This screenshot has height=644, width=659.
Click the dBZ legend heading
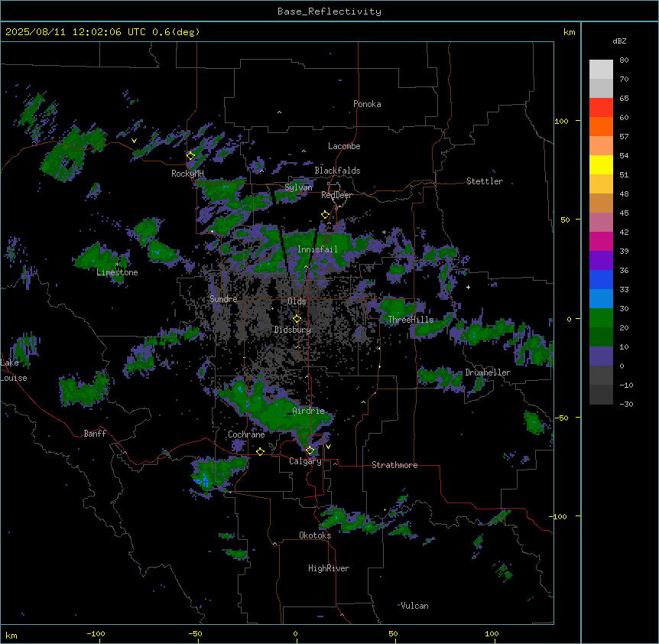(x=619, y=41)
